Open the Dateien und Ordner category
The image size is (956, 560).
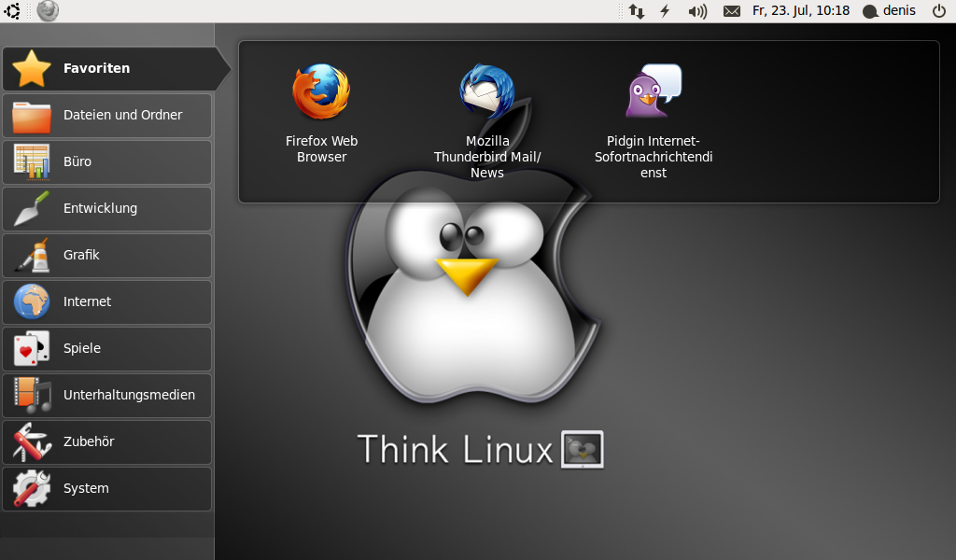(107, 115)
